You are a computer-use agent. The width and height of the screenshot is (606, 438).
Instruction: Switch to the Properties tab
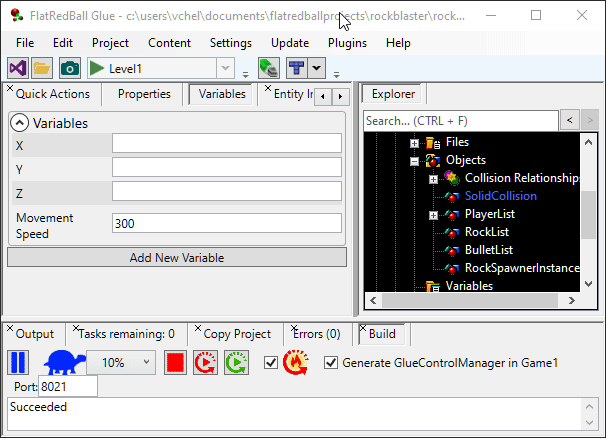pyautogui.click(x=144, y=94)
